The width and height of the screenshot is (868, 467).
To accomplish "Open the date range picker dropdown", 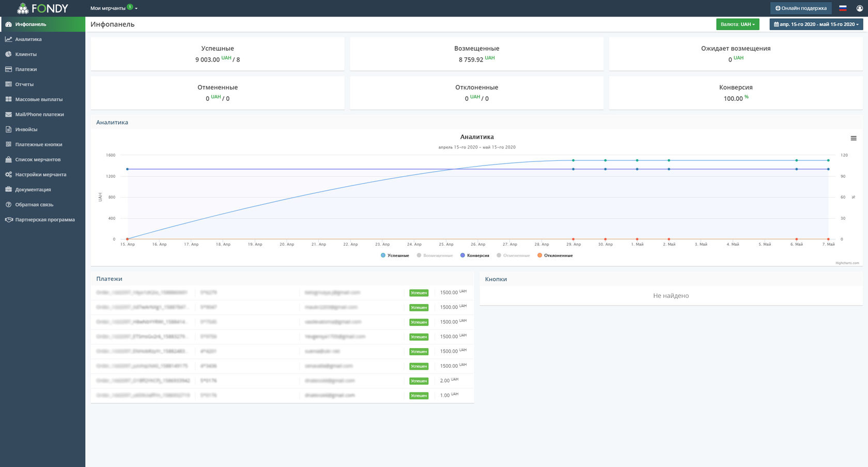I will tap(816, 24).
